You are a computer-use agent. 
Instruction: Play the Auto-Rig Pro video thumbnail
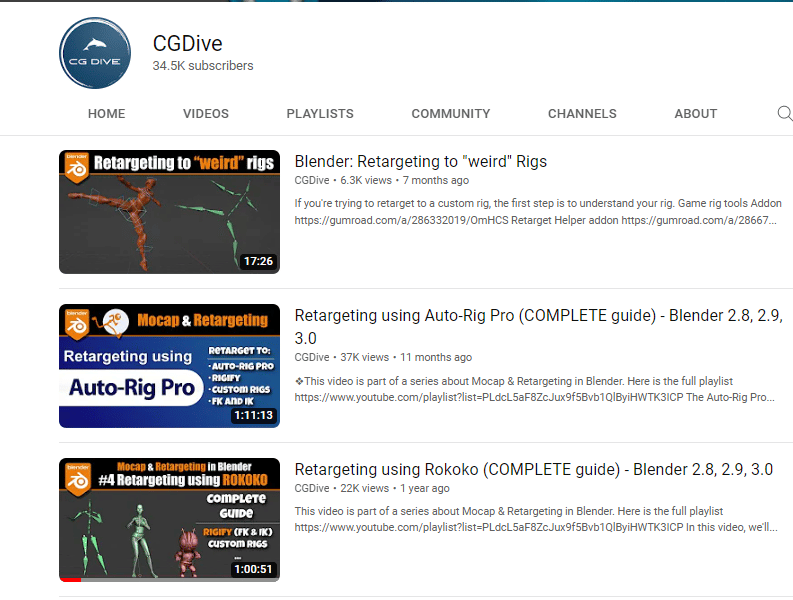coord(169,366)
